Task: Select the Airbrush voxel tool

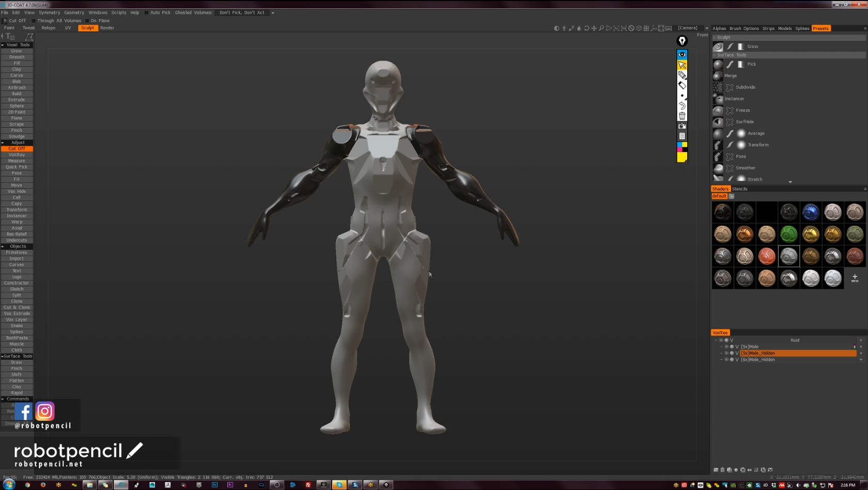Action: 17,88
